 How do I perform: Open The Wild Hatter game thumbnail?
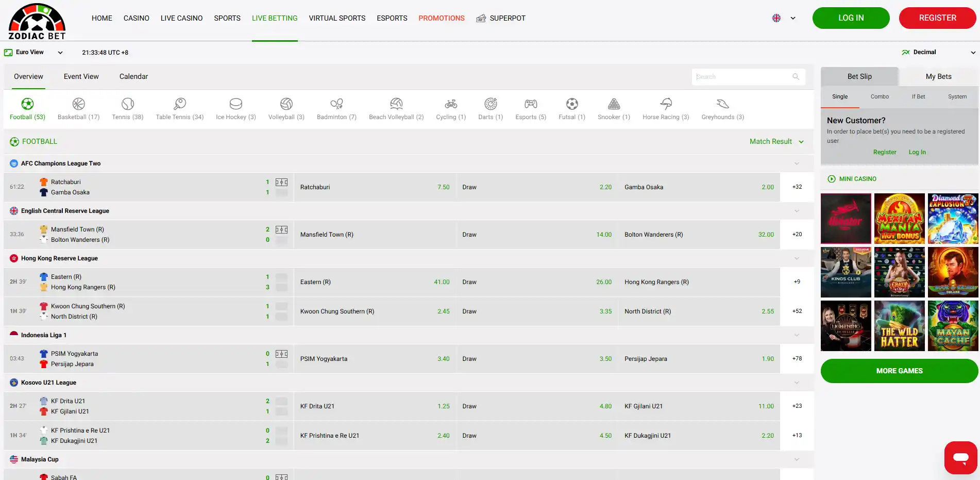click(x=899, y=326)
